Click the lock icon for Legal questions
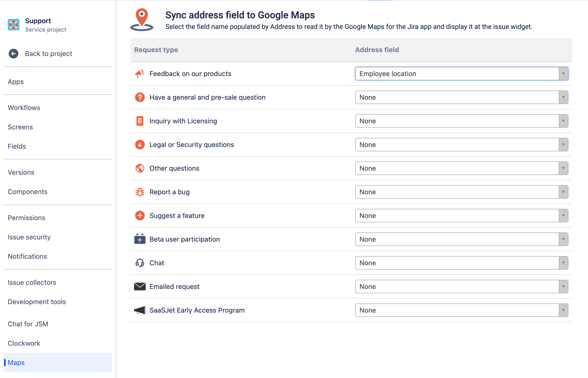The height and width of the screenshot is (378, 588). [x=140, y=145]
